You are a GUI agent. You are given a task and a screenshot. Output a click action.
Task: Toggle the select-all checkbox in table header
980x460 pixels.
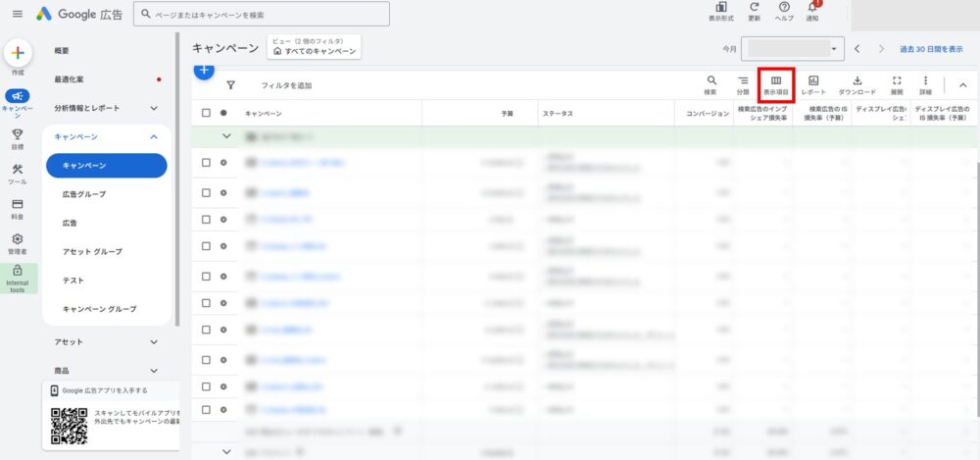tap(206, 113)
